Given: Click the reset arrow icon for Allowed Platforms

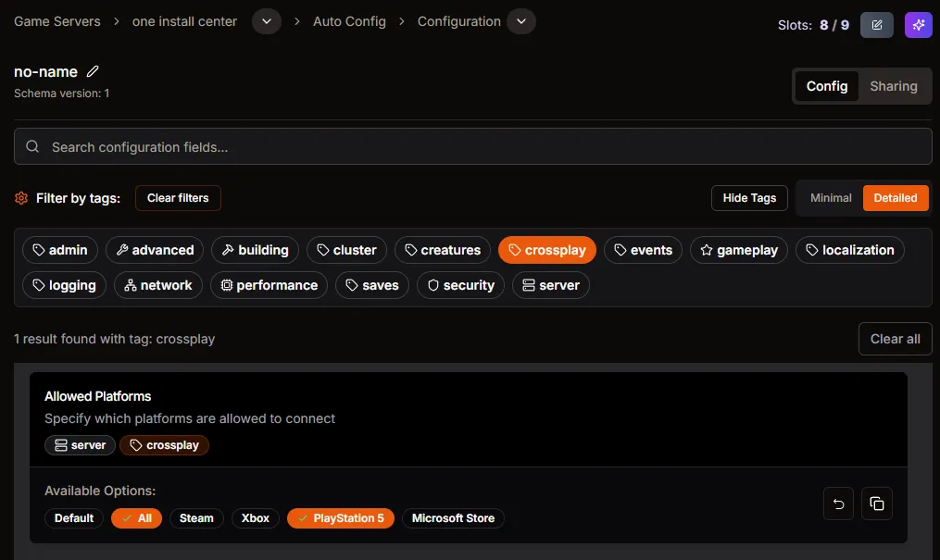Looking at the screenshot, I should [838, 504].
